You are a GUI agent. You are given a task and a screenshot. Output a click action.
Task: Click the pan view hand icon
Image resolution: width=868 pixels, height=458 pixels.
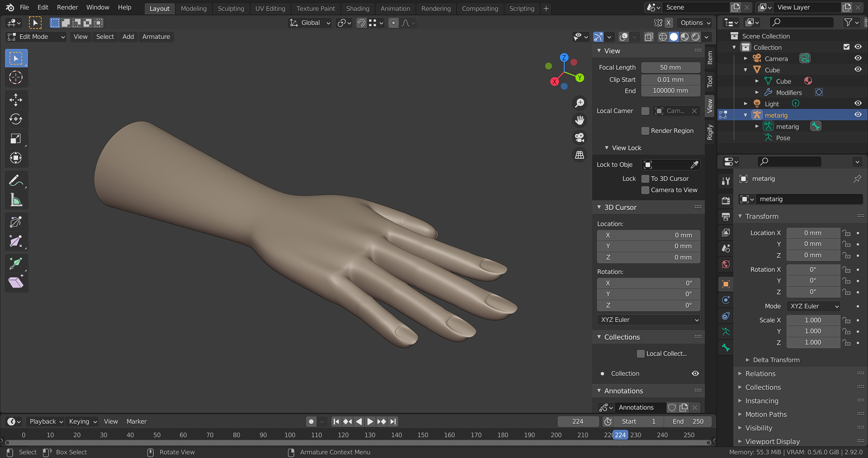(580, 120)
